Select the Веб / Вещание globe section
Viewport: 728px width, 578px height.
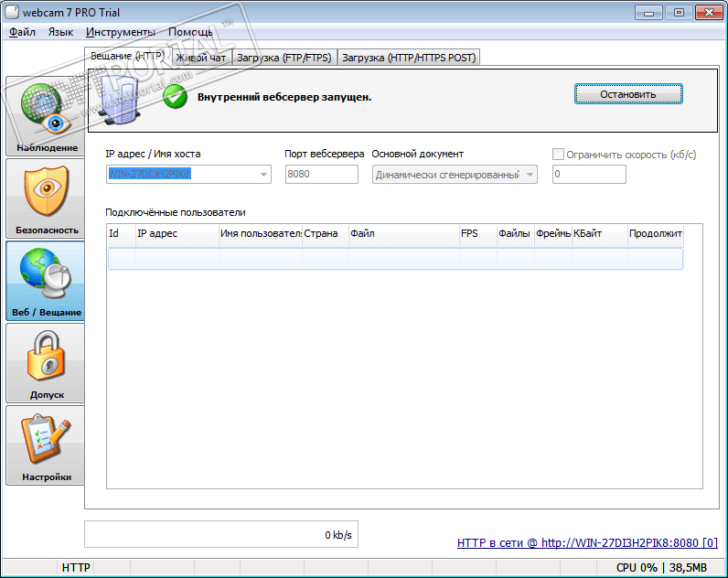45,281
